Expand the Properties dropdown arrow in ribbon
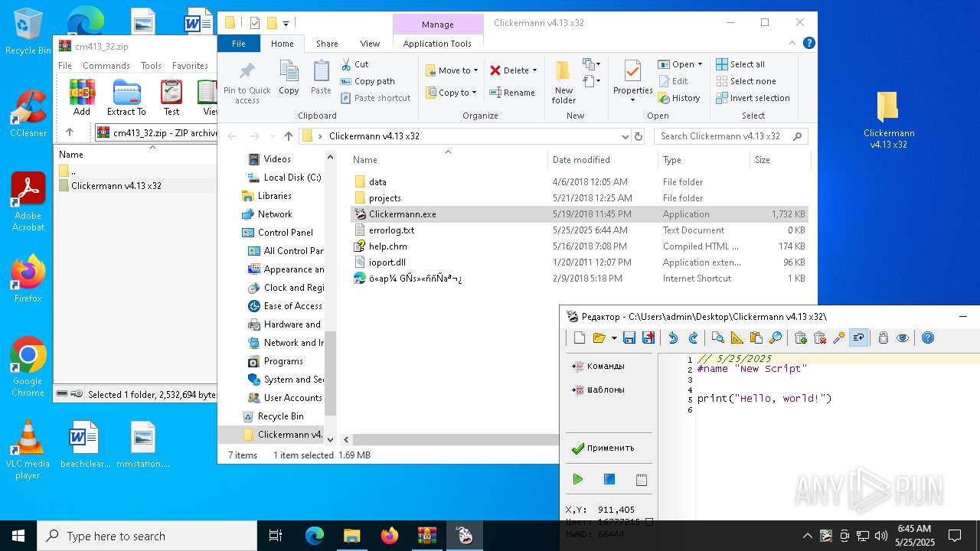Screen dimensions: 980x551 (632, 100)
